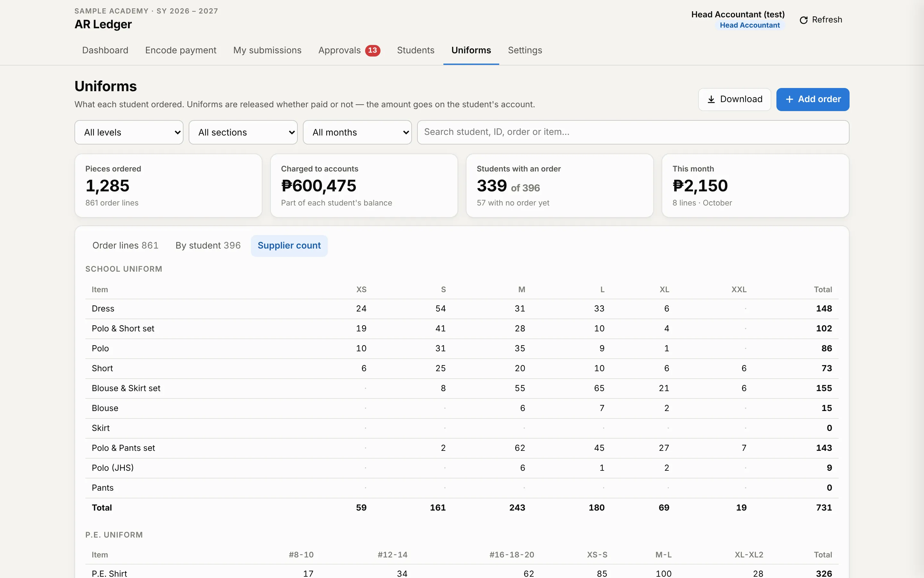
Task: Select the Uniforms tab
Action: [471, 50]
